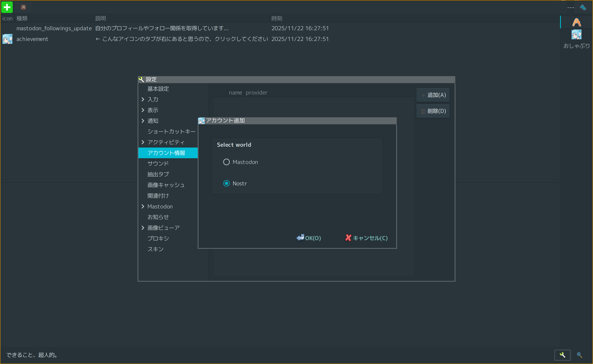Expand the 画像ビューア tree node

click(143, 228)
